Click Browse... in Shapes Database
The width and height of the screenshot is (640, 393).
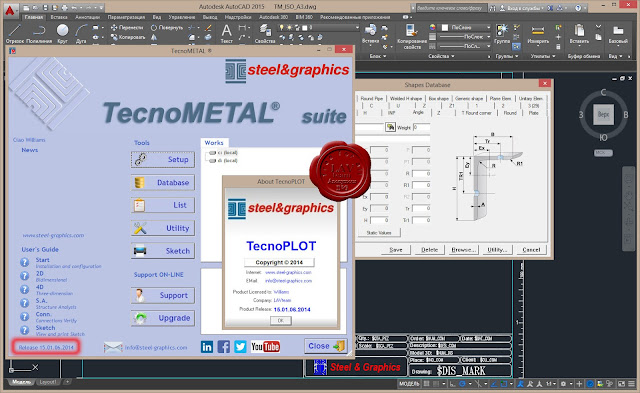(x=463, y=250)
